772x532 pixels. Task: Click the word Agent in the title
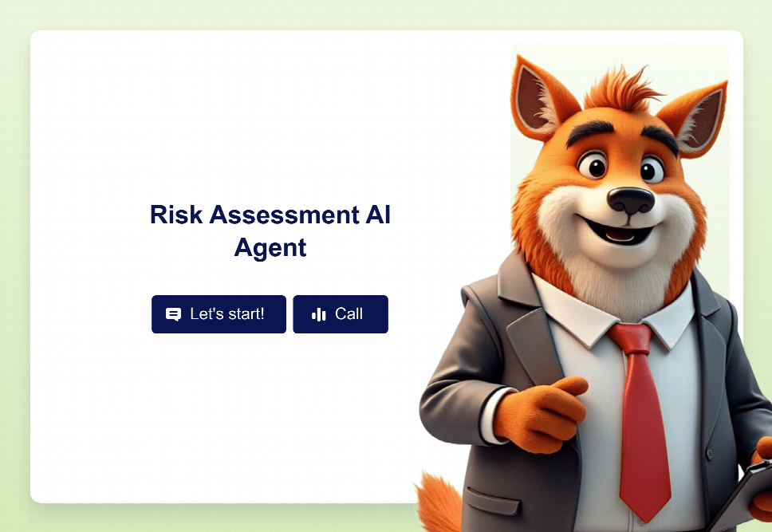click(270, 248)
